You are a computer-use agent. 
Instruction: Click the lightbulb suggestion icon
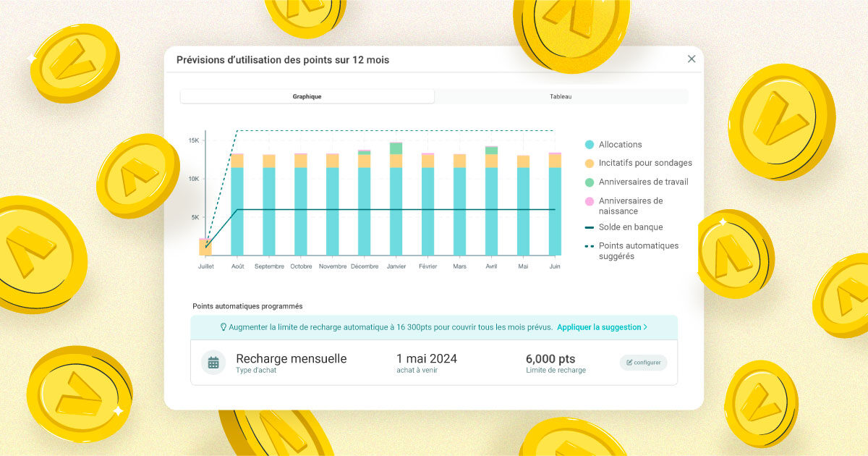[x=224, y=327]
